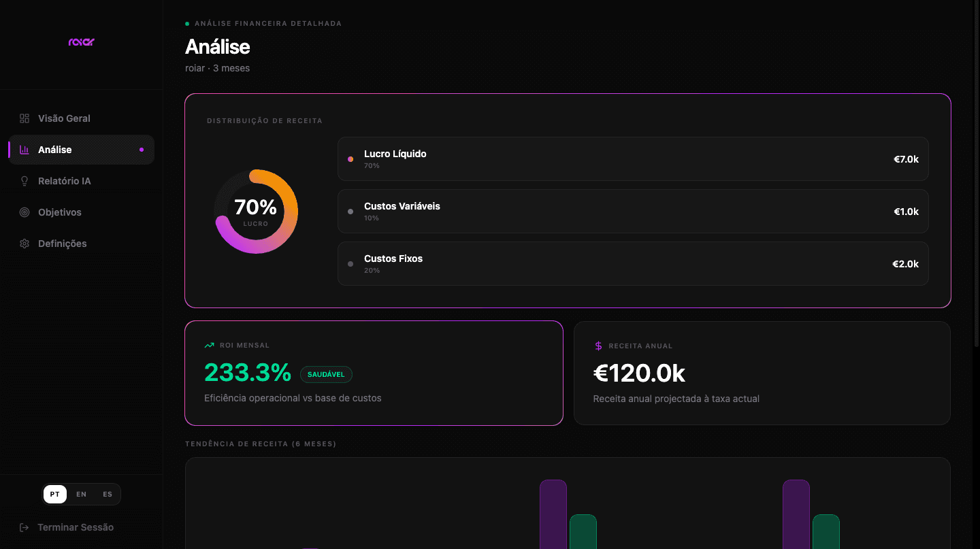Click the Definições gear icon
Image resolution: width=980 pixels, height=549 pixels.
coord(24,244)
